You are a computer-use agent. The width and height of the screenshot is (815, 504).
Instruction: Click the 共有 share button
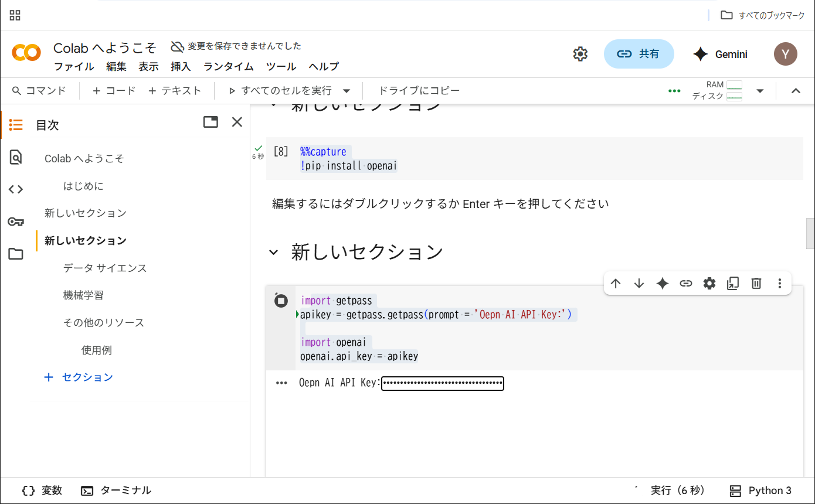(x=639, y=54)
